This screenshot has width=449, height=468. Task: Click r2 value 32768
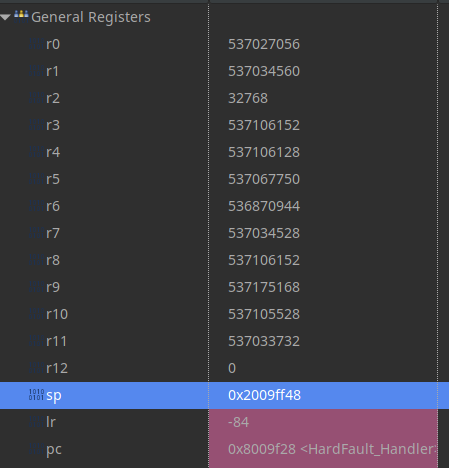(x=248, y=98)
